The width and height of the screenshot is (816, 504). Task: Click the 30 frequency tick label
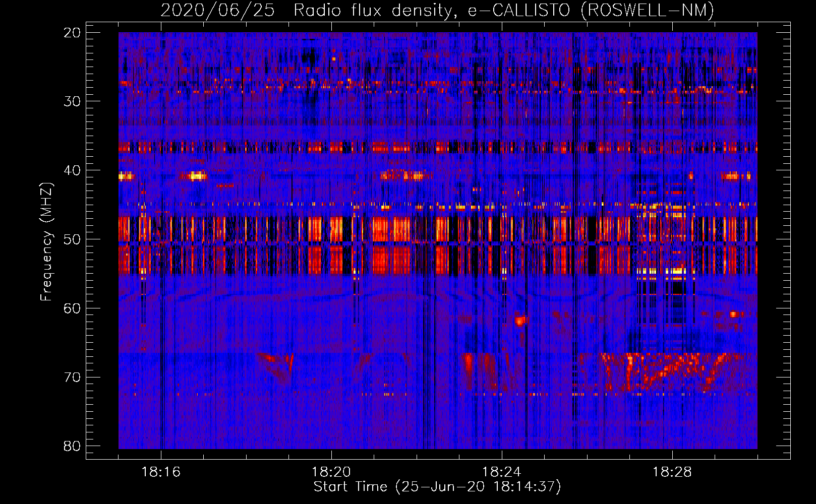point(73,101)
